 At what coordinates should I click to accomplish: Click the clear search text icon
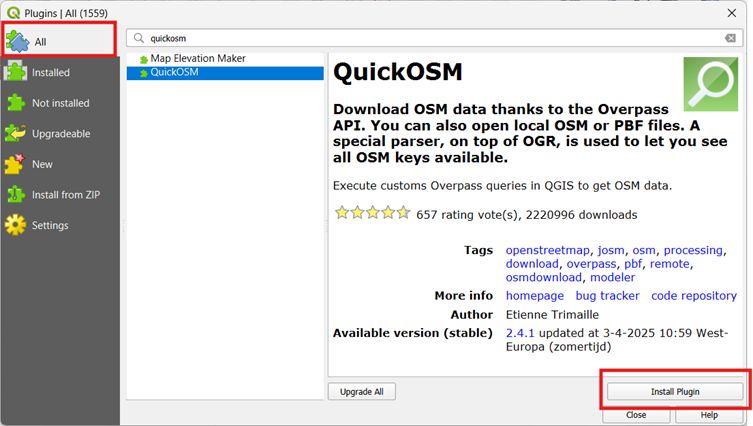point(730,38)
